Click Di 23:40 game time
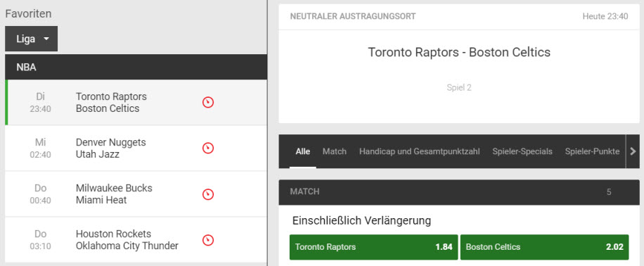644x266 pixels. click(40, 102)
